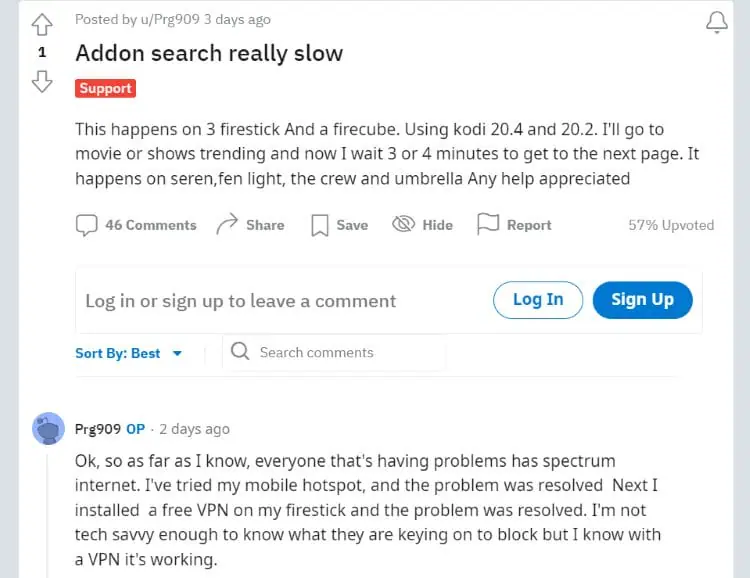750x578 pixels.
Task: Open the Addon search really slow title
Action: 209,54
